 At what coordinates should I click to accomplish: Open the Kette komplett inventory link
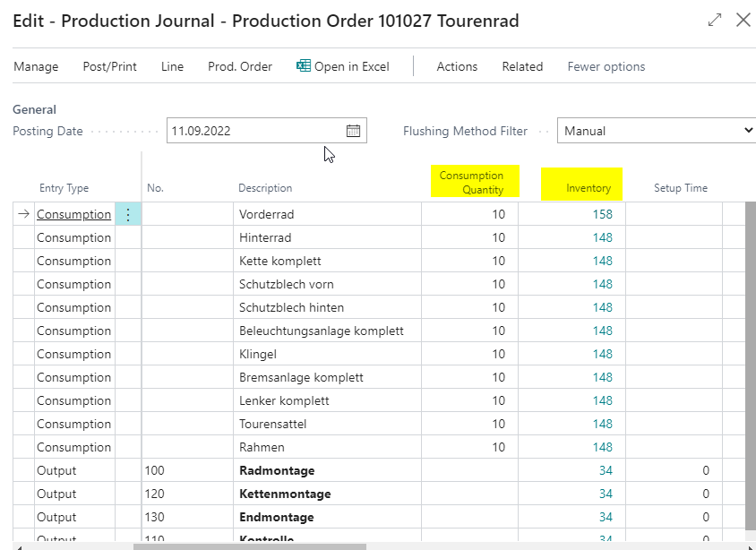tap(602, 261)
